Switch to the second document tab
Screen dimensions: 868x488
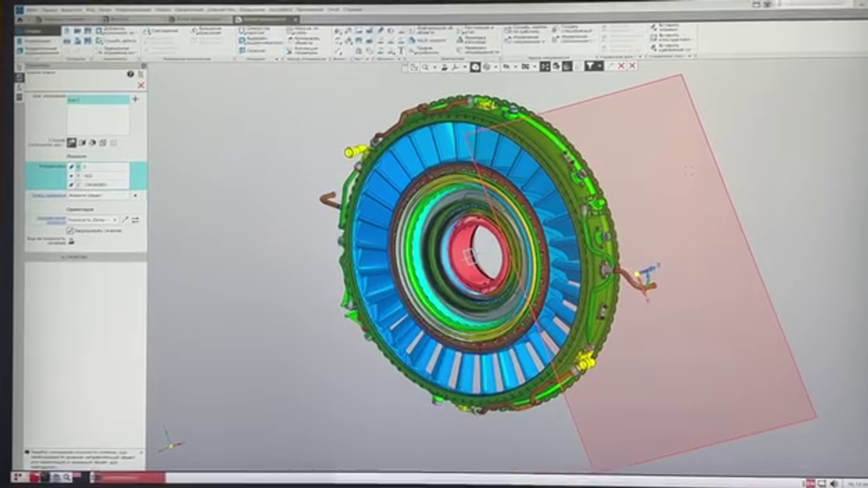click(x=130, y=20)
